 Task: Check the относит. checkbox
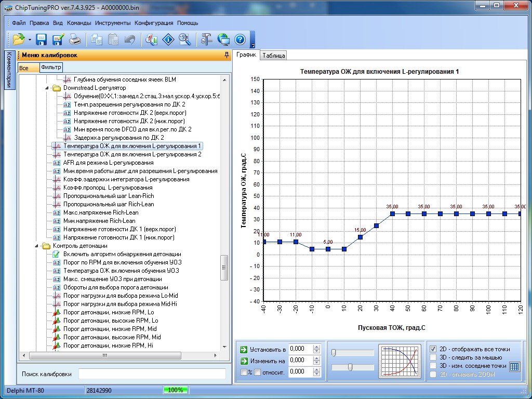257,372
